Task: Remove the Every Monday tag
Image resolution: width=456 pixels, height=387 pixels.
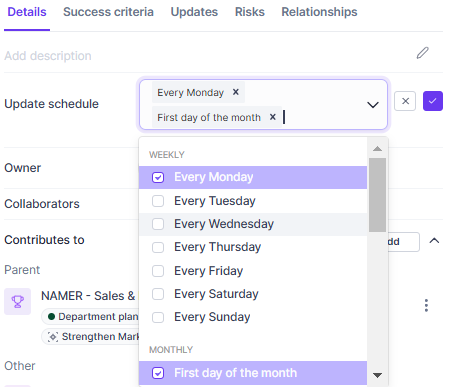Action: [236, 92]
